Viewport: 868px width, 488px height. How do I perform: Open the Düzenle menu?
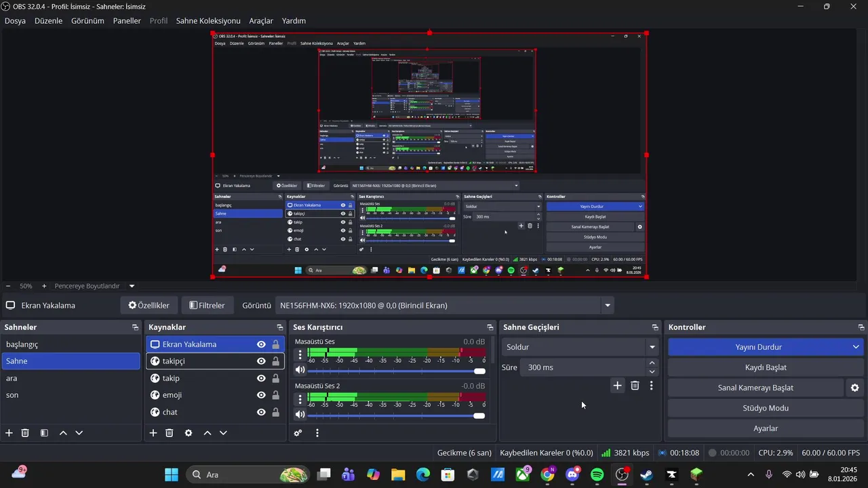point(48,21)
